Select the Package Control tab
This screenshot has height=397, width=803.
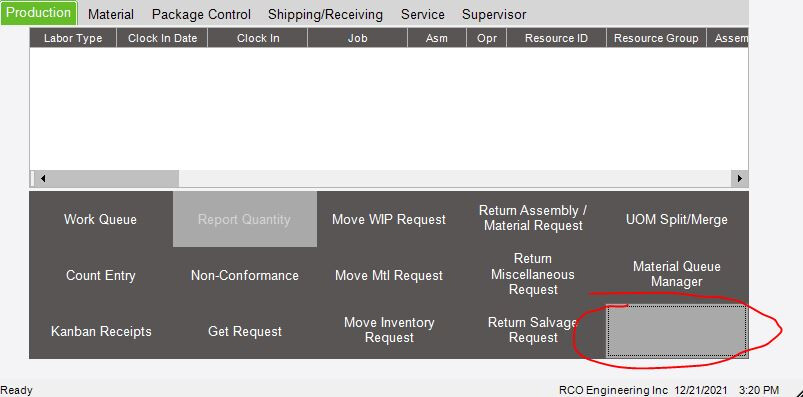tap(201, 14)
